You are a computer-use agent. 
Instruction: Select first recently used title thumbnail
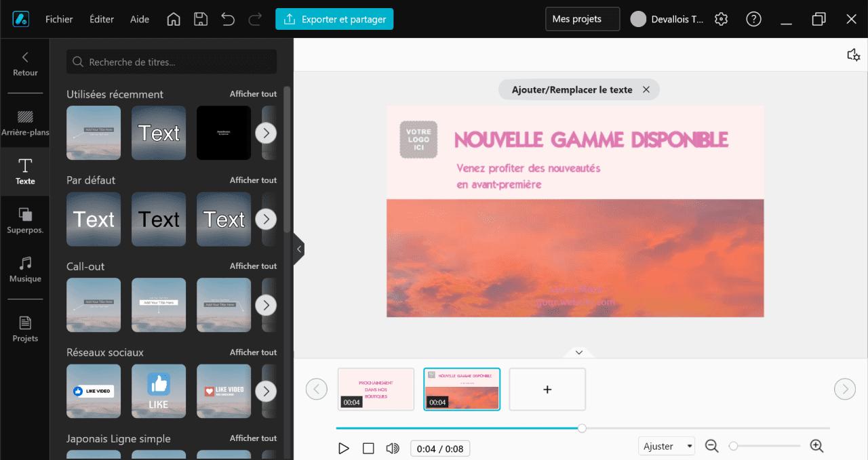coord(94,133)
